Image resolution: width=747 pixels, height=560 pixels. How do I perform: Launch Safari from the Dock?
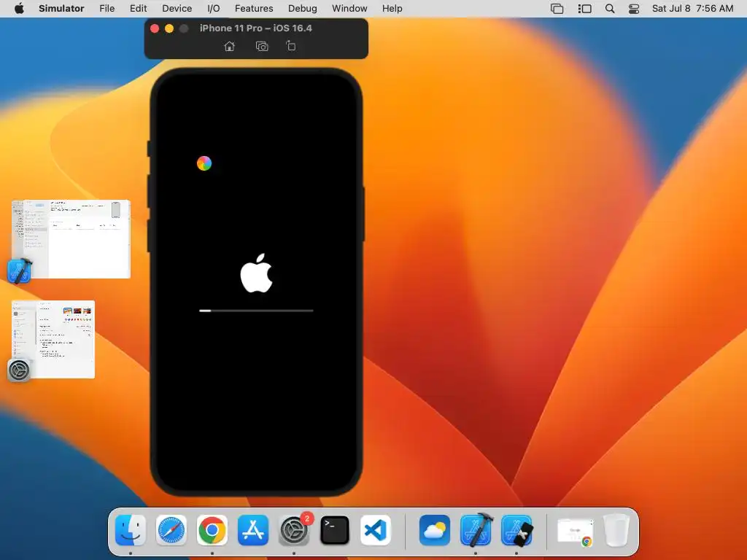point(171,530)
